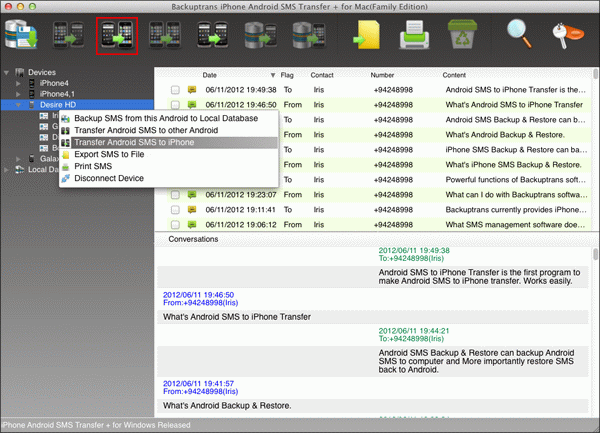The image size is (600, 433).
Task: Click 'Backuptrans currently provides iPhone...' content cell
Action: [515, 210]
